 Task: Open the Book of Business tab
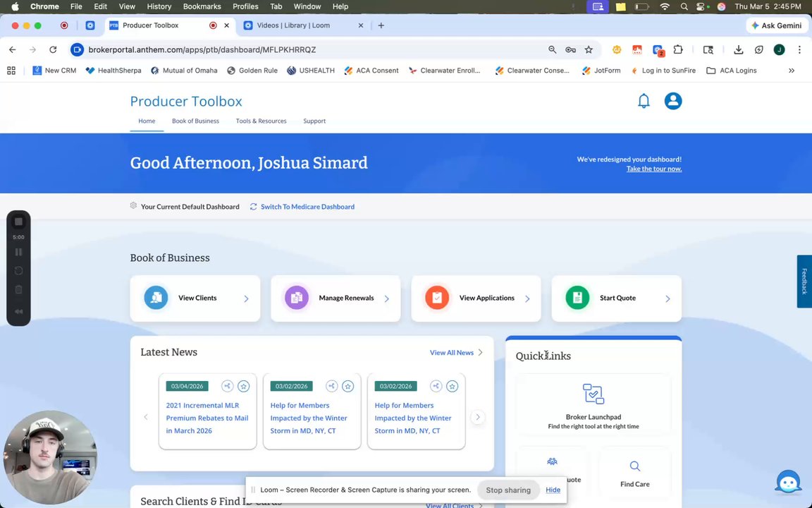pyautogui.click(x=195, y=121)
